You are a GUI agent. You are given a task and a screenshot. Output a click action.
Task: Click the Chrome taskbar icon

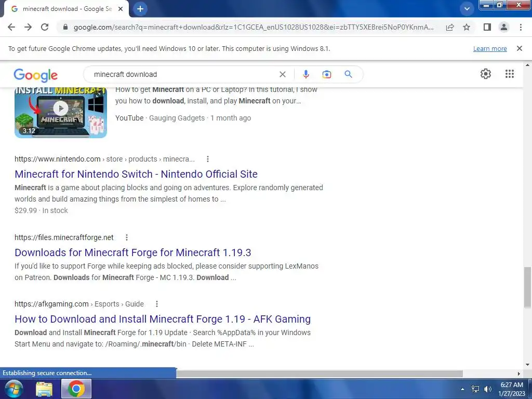coord(76,389)
